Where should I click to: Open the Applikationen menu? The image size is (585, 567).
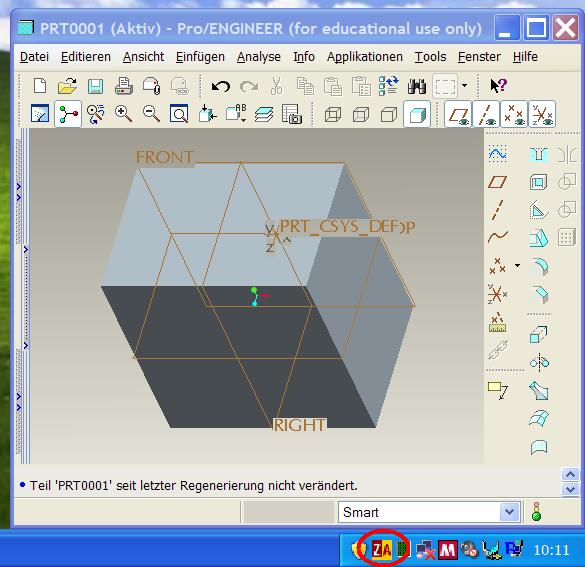(x=365, y=57)
